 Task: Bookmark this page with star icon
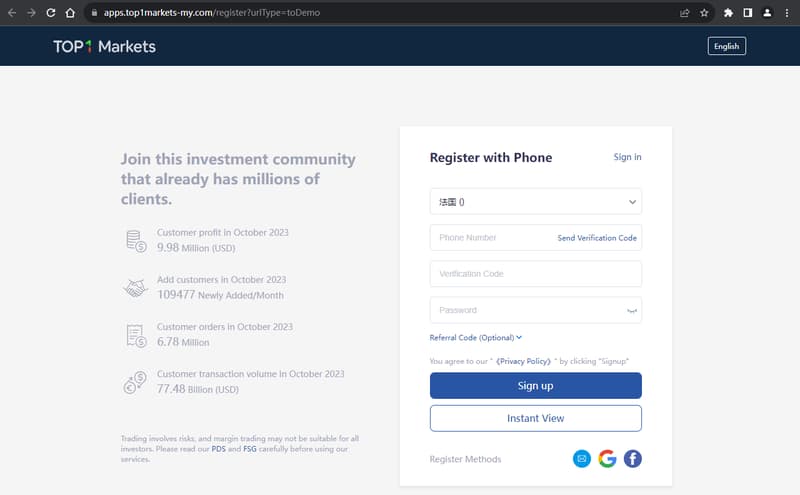[x=704, y=13]
